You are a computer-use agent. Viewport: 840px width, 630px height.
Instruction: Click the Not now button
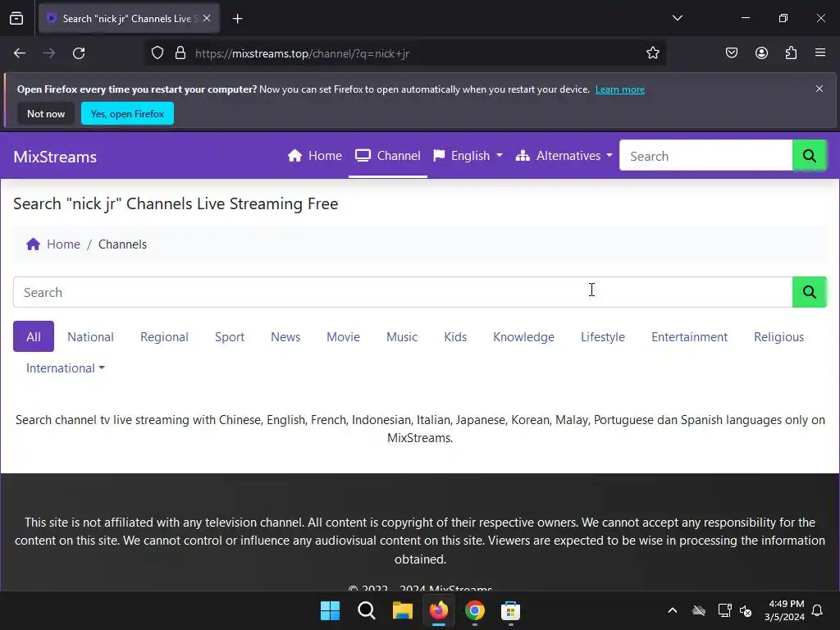point(46,113)
